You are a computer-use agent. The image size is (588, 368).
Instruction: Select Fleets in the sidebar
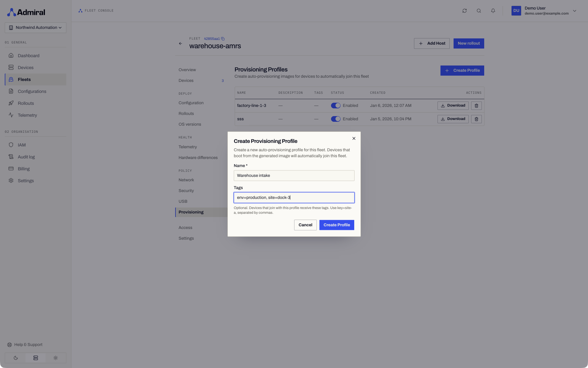(35, 79)
